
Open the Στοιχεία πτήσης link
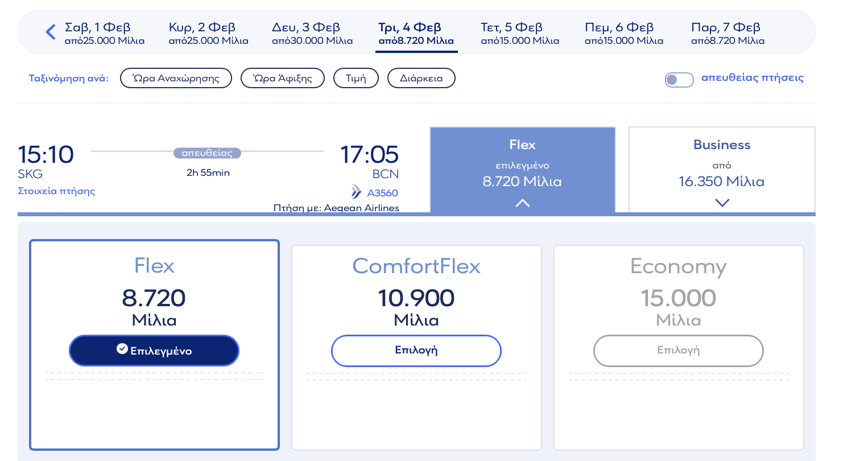pos(56,191)
